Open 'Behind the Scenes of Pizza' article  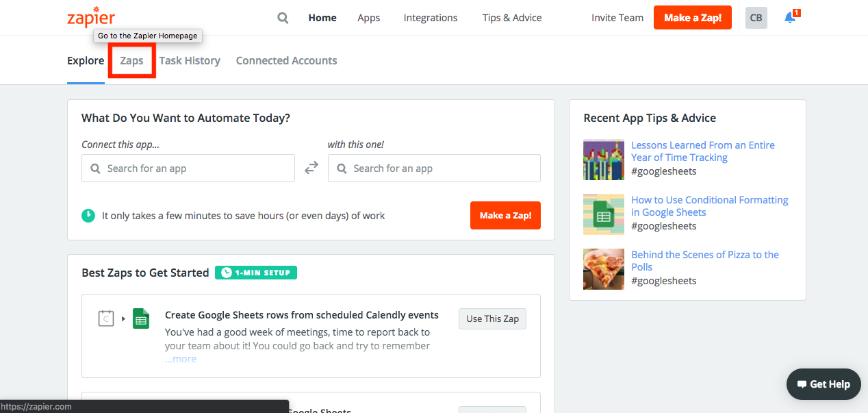click(x=705, y=261)
